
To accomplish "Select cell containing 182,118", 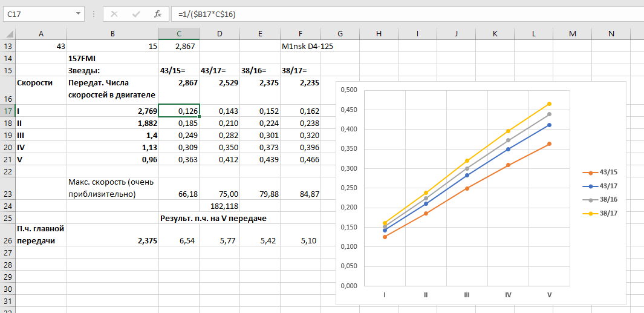I will [x=220, y=206].
